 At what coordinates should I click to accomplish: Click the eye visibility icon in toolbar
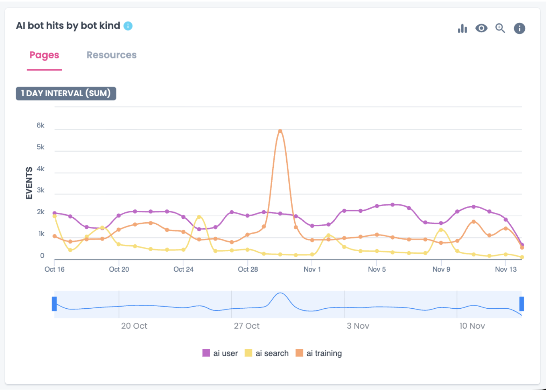coord(481,28)
